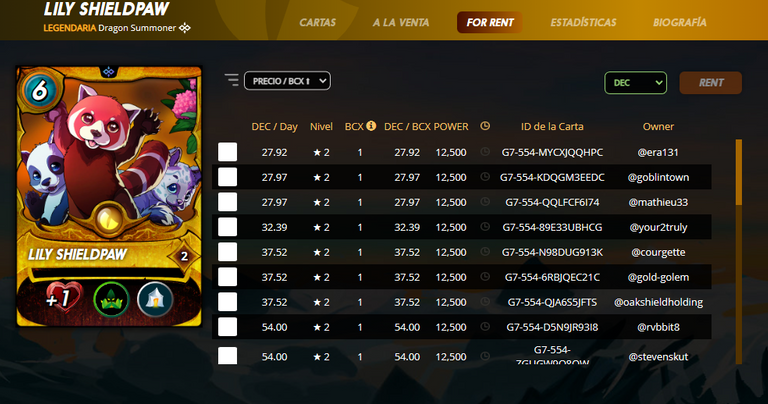
Task: Click the clock icon in @rvbbit8 row
Action: 485,327
